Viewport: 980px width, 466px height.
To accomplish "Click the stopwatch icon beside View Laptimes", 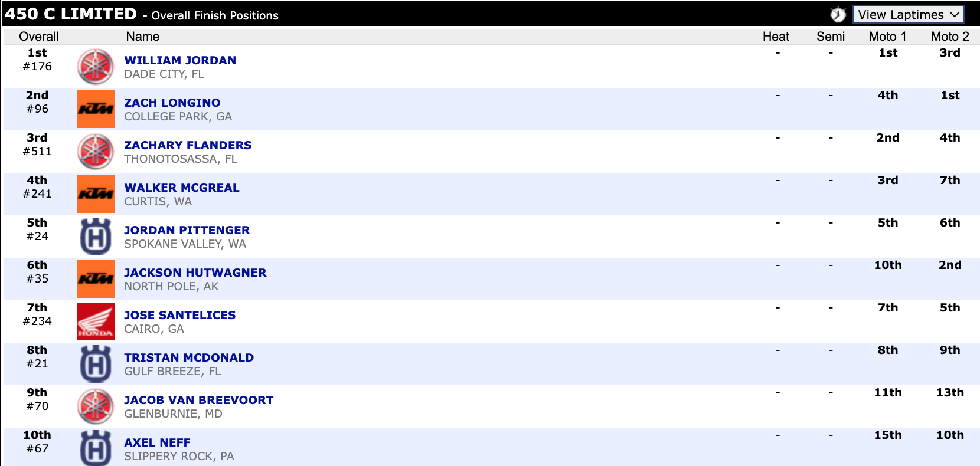I will pyautogui.click(x=838, y=15).
